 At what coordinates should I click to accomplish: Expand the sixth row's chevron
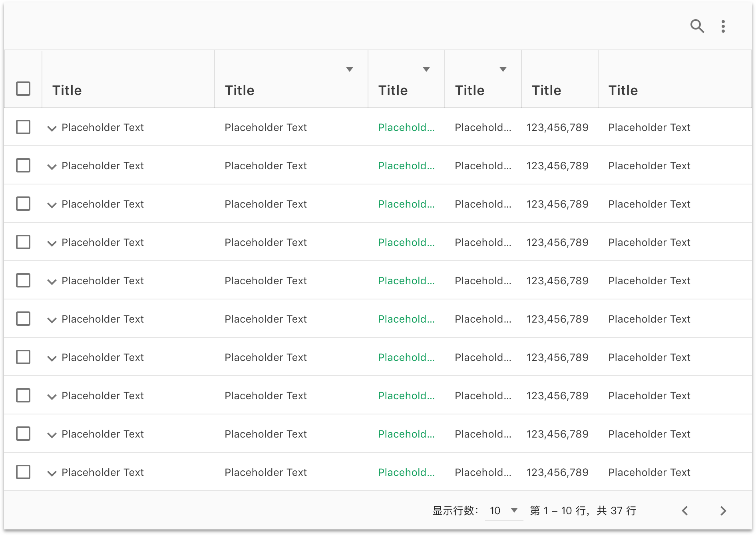click(x=52, y=320)
